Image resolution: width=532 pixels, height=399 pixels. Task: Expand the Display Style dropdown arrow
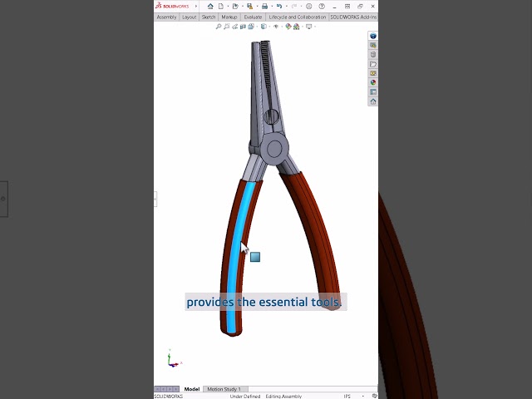pyautogui.click(x=269, y=27)
